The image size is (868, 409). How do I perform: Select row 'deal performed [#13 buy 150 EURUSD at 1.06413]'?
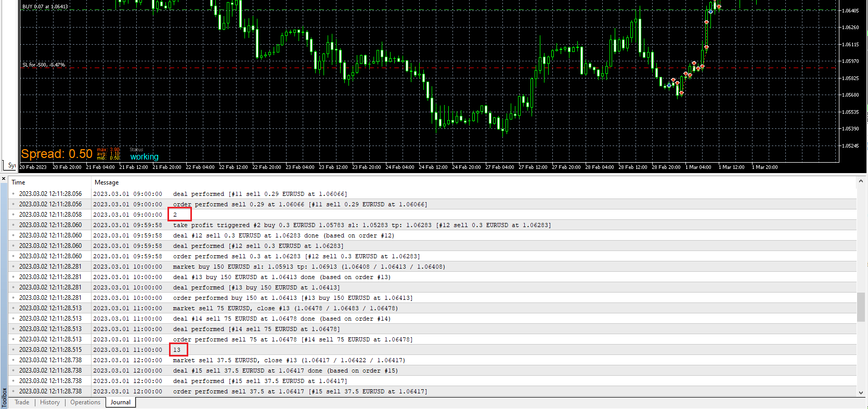tap(433, 287)
